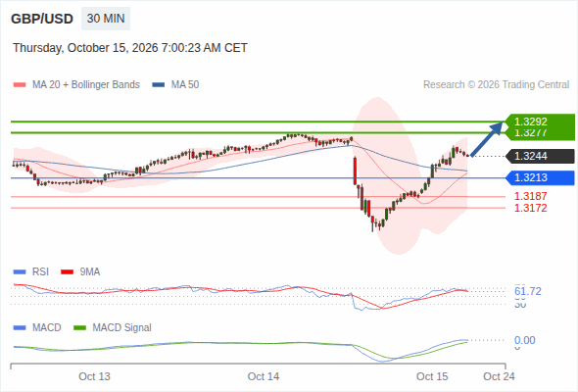Click the RSI legend label
The image size is (578, 392).
(x=40, y=272)
